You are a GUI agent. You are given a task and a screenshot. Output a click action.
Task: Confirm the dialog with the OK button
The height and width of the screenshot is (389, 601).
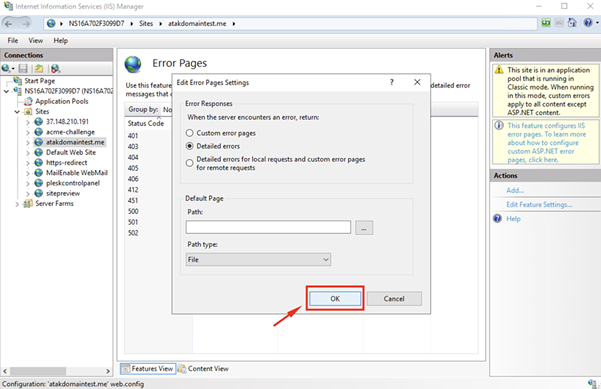335,299
